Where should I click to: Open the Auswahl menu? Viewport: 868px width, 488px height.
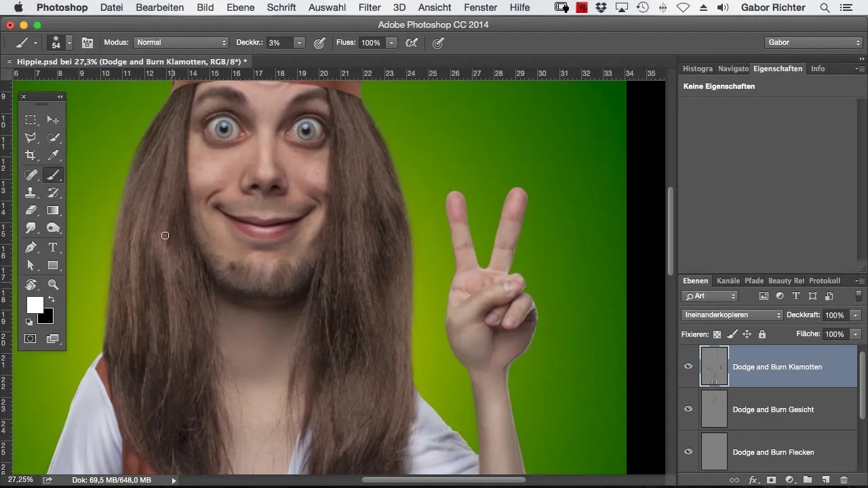click(x=327, y=7)
